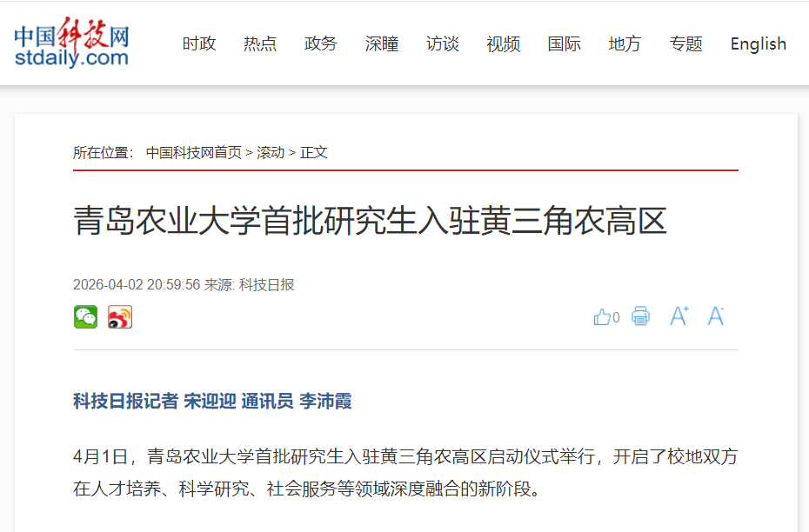Open the 视频 section
This screenshot has height=532, width=809.
504,43
